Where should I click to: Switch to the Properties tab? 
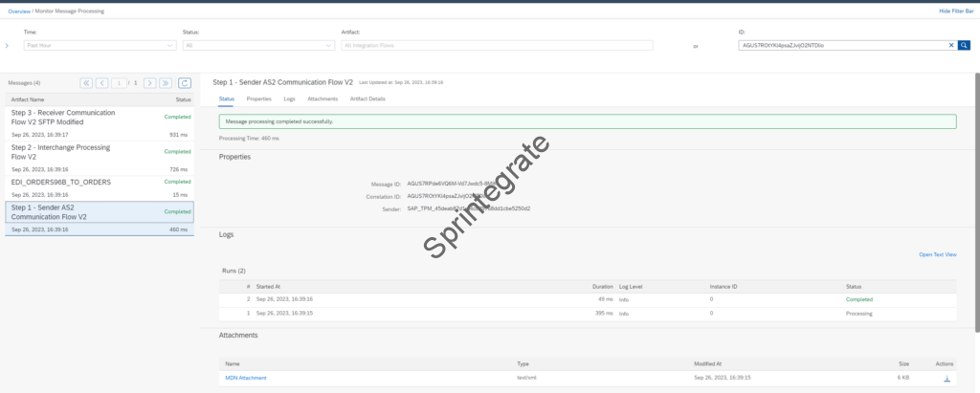click(x=258, y=98)
